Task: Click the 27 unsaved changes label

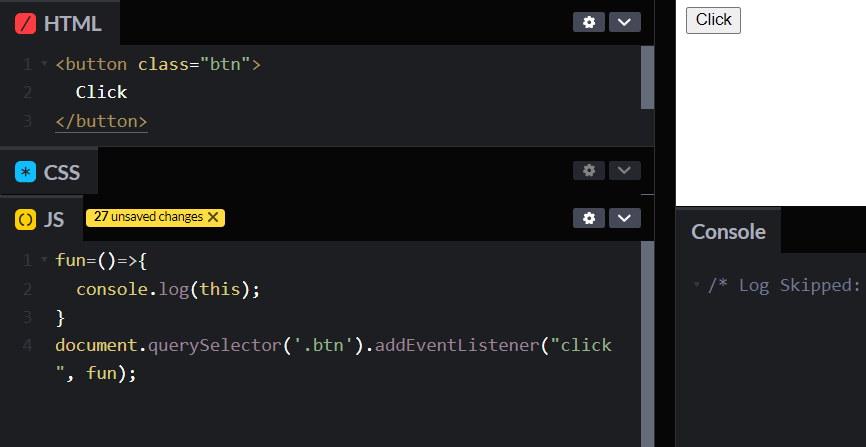Action: [x=149, y=217]
